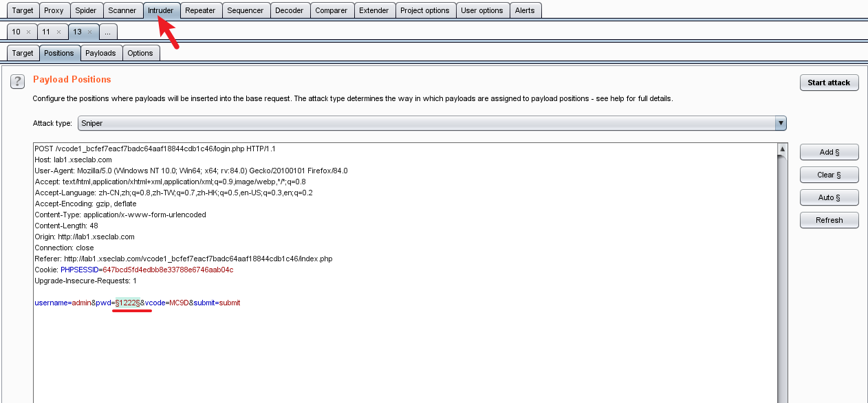Open the Alerts tab
This screenshot has height=403, width=868.
525,10
